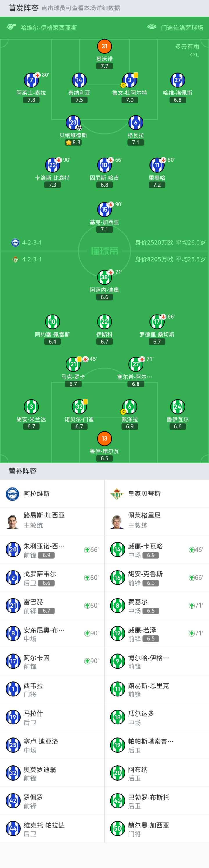Open coach 佩莱格里尼's profile photo

click(x=117, y=521)
